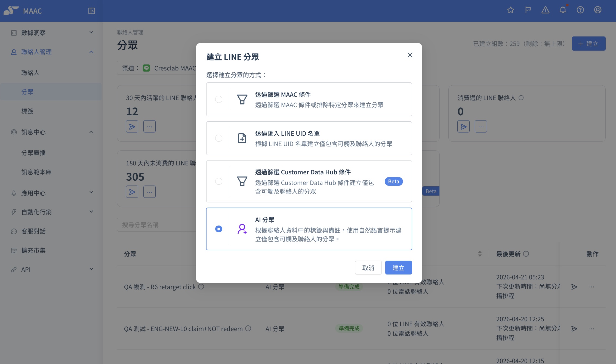The width and height of the screenshot is (616, 364).
Task: Click 應用中心 sidebar label
Action: (33, 193)
